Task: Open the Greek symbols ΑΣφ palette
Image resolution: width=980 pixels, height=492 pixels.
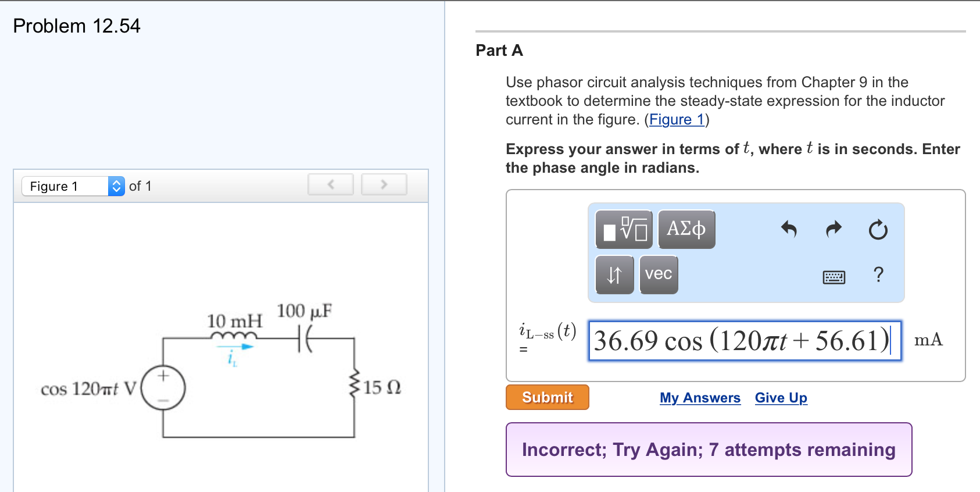Action: click(x=686, y=229)
